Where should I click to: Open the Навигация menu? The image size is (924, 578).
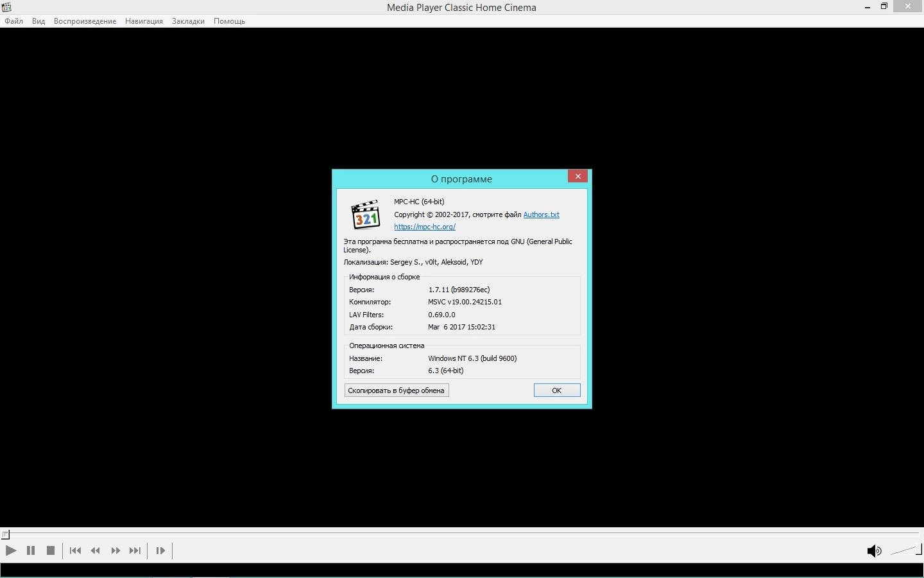click(144, 21)
